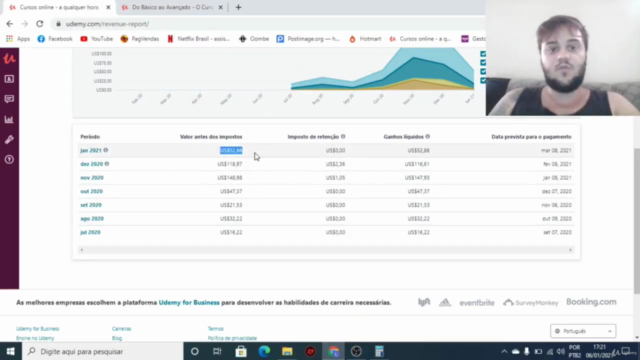Screen dimensions: 640x360
Task: Click the table's right scroll arrow
Action: tap(570, 250)
